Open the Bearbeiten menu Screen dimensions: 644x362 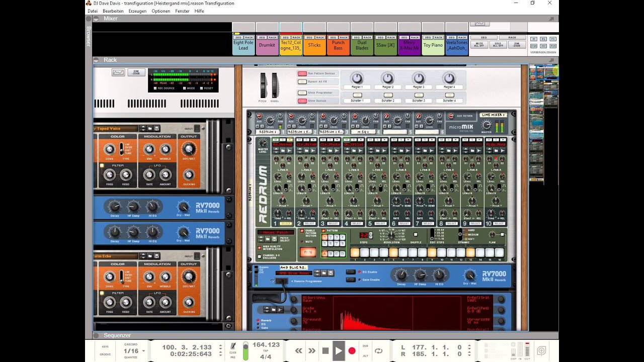[x=113, y=11]
